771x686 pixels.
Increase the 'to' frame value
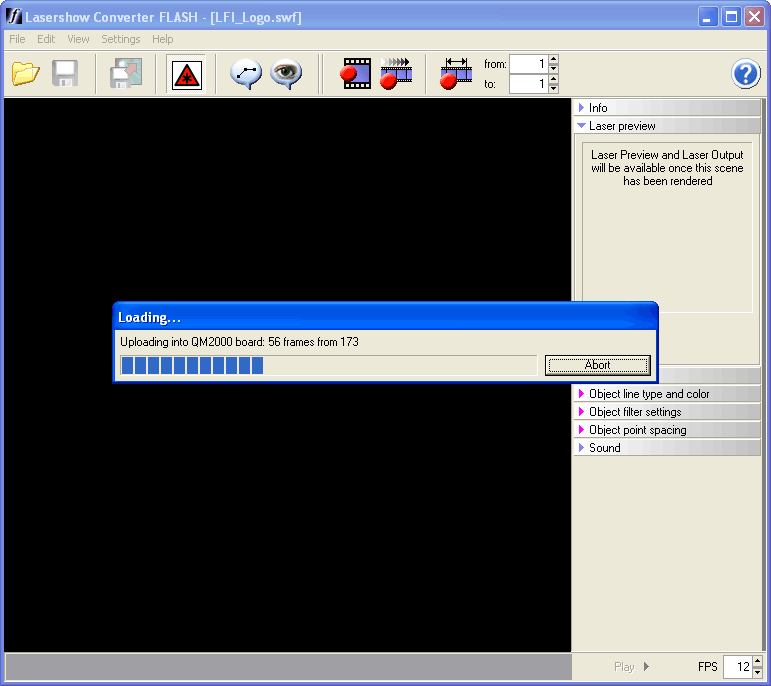pos(554,79)
